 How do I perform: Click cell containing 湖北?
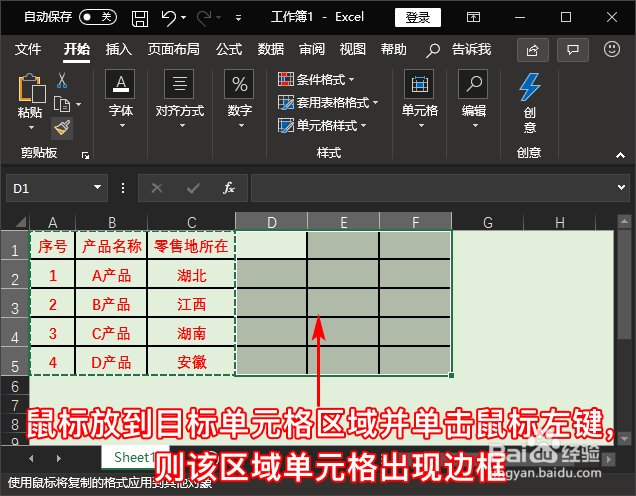(191, 275)
